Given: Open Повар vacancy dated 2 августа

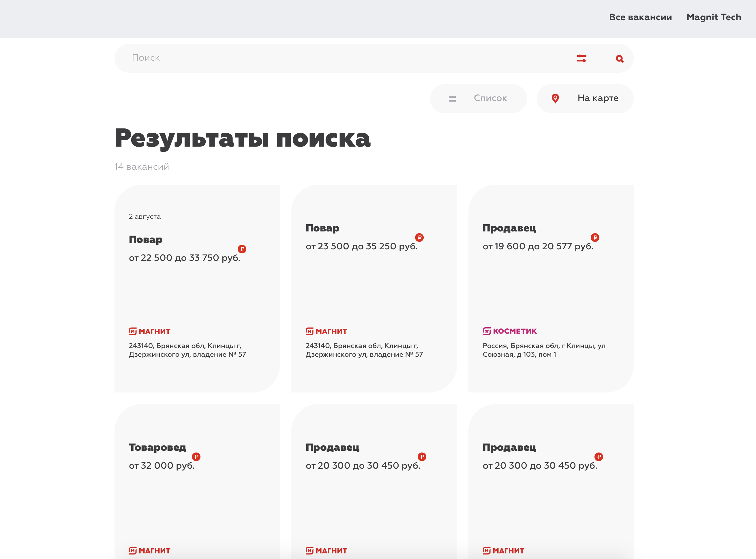Looking at the screenshot, I should click(x=145, y=240).
